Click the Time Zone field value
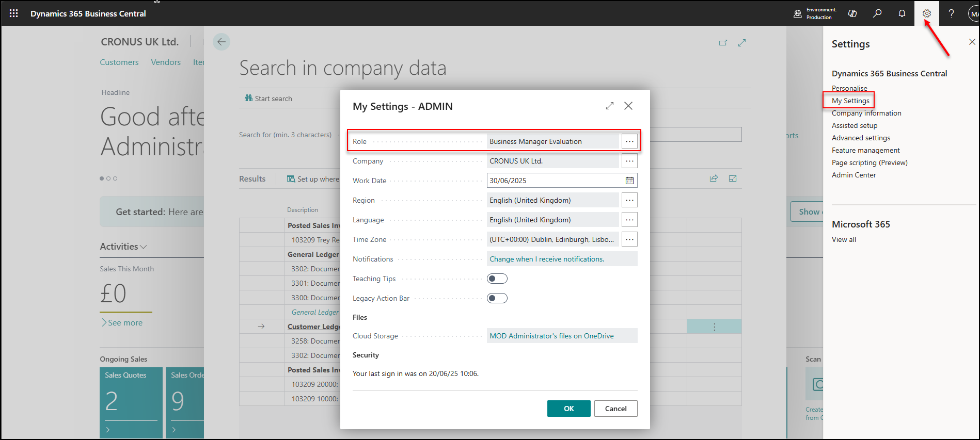 [552, 239]
